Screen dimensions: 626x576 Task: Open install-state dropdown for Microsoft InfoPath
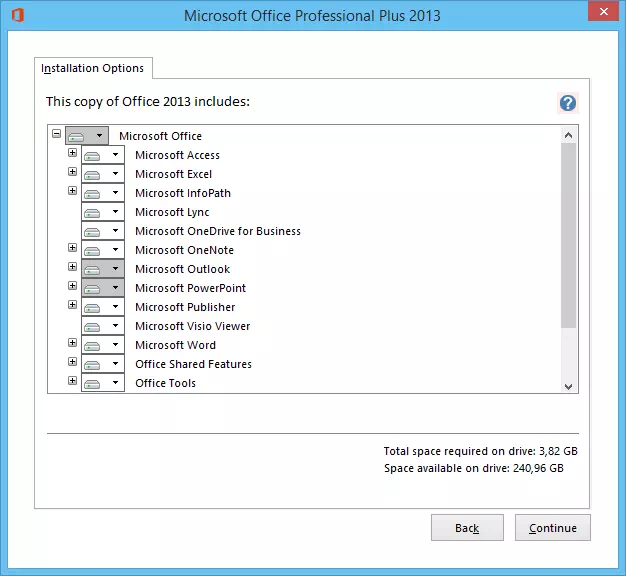pos(103,193)
